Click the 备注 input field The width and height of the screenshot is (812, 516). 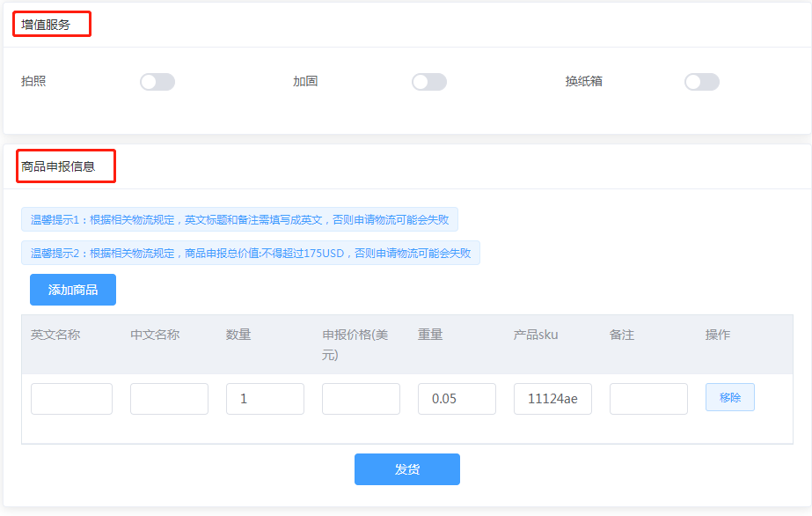[x=648, y=399]
